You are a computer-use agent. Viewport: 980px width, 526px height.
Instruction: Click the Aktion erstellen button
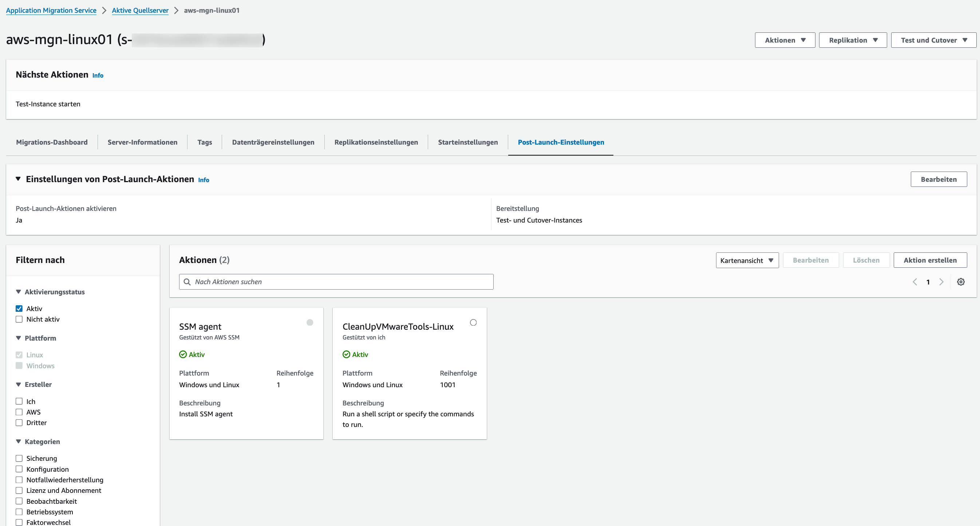click(930, 260)
